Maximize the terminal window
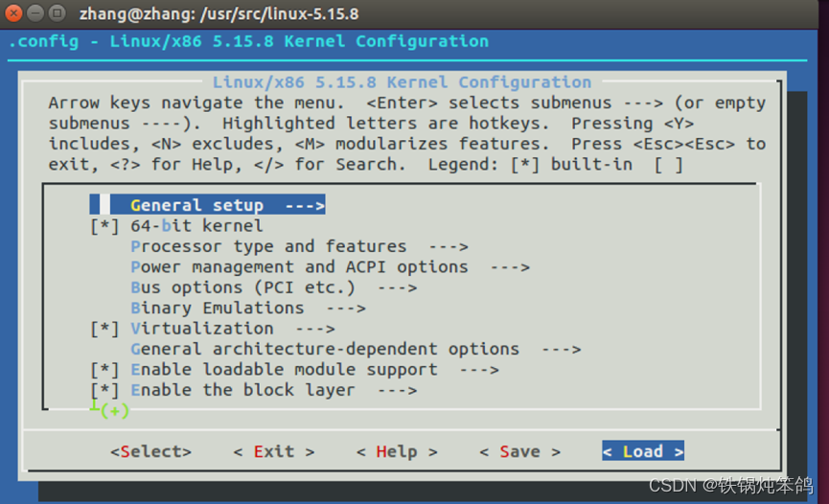This screenshot has width=829, height=504. (x=57, y=12)
